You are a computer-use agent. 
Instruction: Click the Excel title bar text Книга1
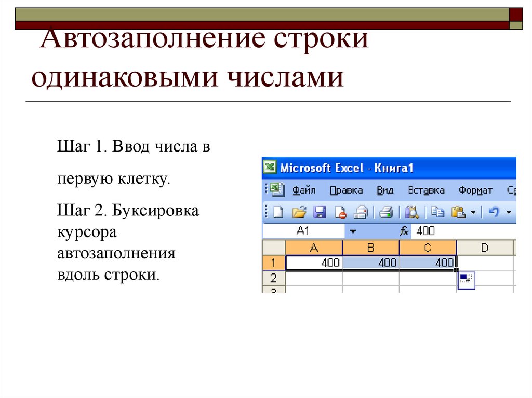pyautogui.click(x=394, y=168)
